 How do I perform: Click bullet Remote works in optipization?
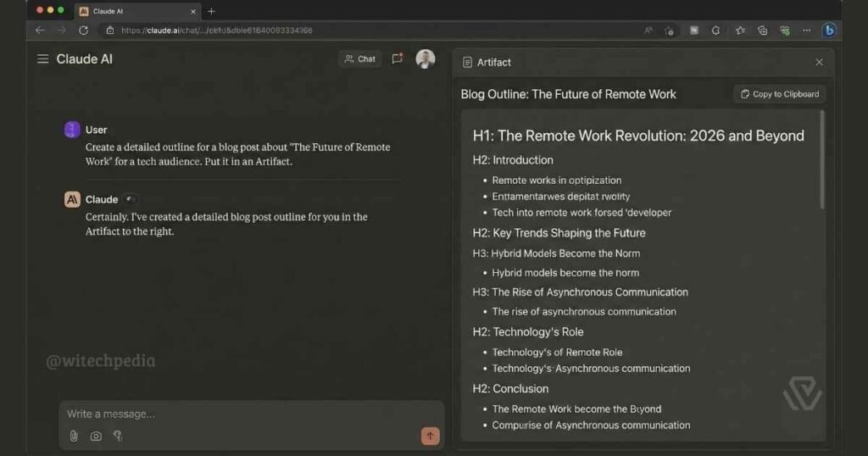point(556,181)
